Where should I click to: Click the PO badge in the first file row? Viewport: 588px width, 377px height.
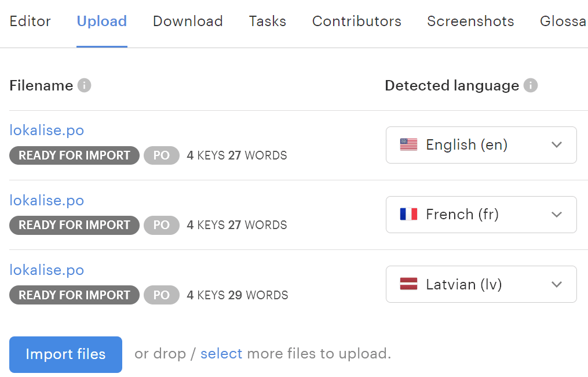[x=162, y=155]
